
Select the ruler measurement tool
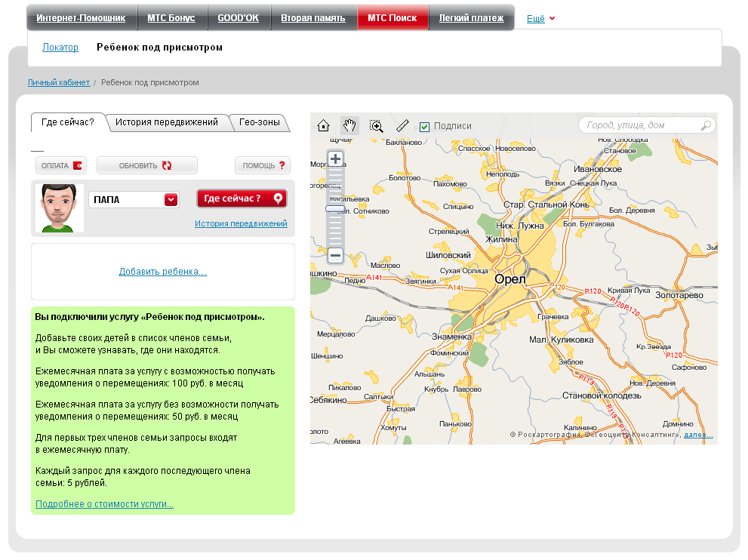pos(402,126)
